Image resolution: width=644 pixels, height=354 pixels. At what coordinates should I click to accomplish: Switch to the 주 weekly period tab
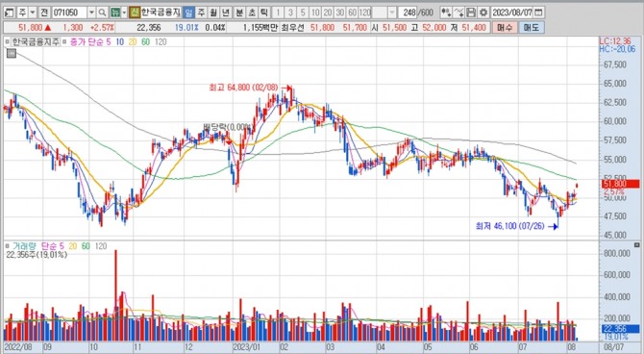point(201,13)
